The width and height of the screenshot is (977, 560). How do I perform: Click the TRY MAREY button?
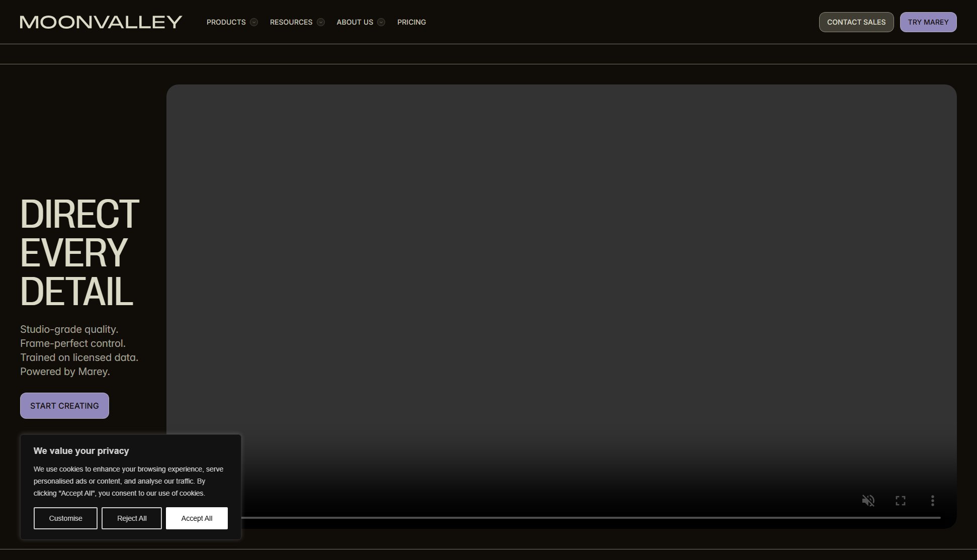point(928,22)
